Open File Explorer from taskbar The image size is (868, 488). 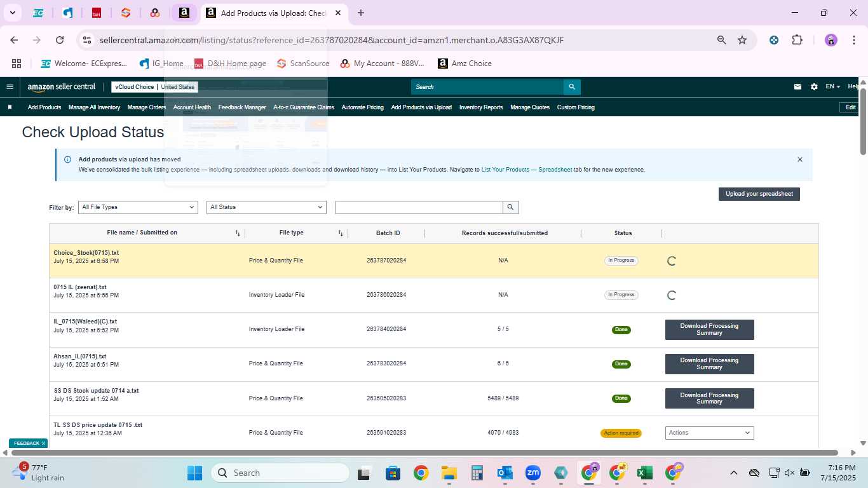click(449, 473)
